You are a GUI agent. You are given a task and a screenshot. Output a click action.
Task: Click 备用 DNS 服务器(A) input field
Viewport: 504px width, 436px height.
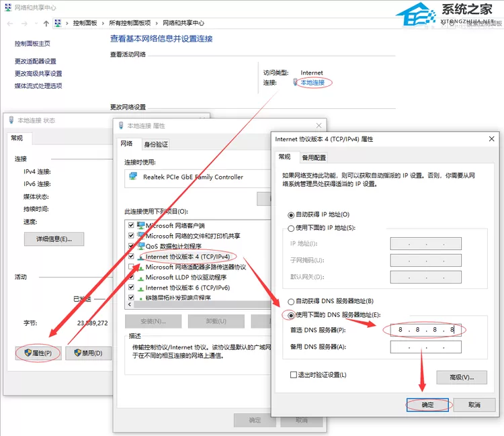point(426,347)
